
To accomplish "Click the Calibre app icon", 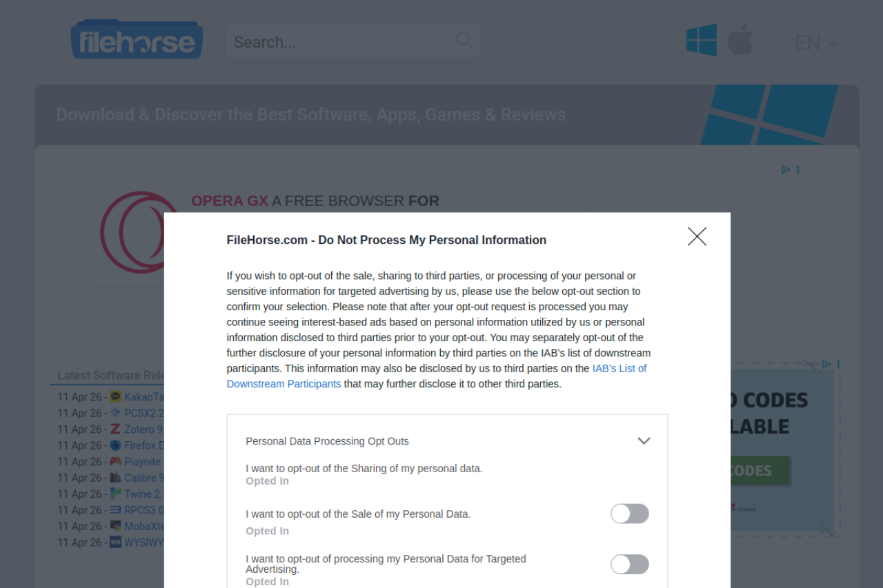I will coord(116,478).
